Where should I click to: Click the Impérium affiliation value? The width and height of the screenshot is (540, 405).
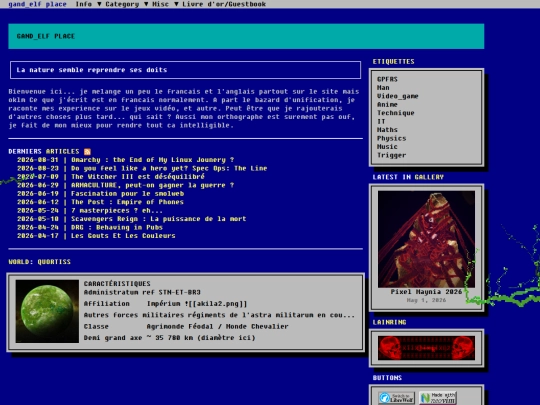197,304
